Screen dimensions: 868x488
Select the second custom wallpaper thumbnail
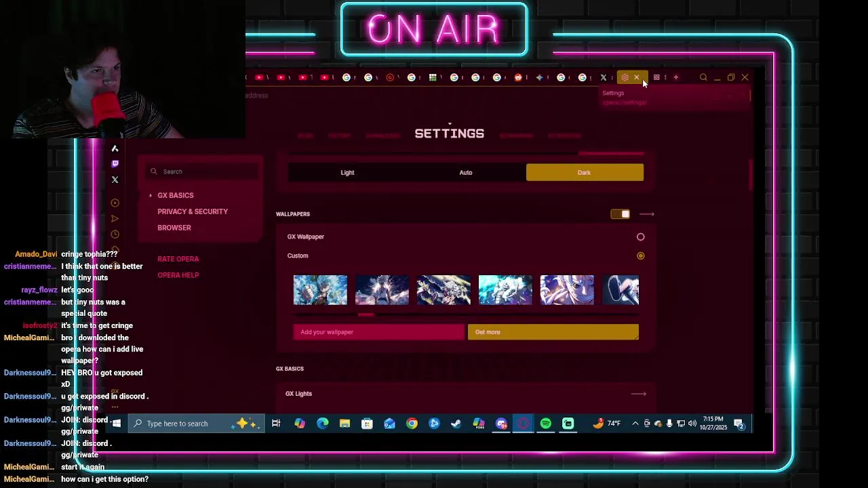(382, 290)
